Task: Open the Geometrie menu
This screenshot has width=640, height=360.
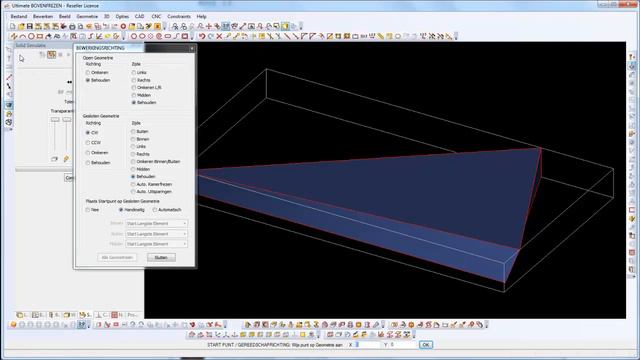Action: [x=87, y=17]
